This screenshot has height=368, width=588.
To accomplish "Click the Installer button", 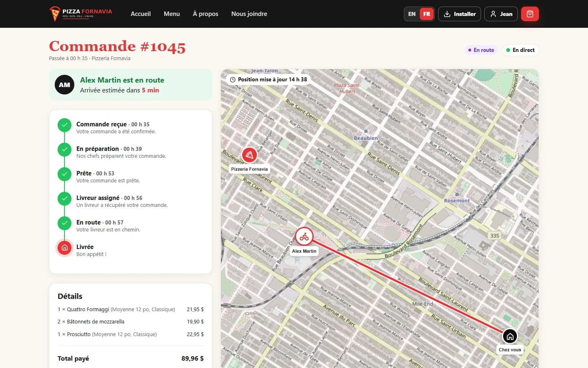I will click(x=459, y=14).
